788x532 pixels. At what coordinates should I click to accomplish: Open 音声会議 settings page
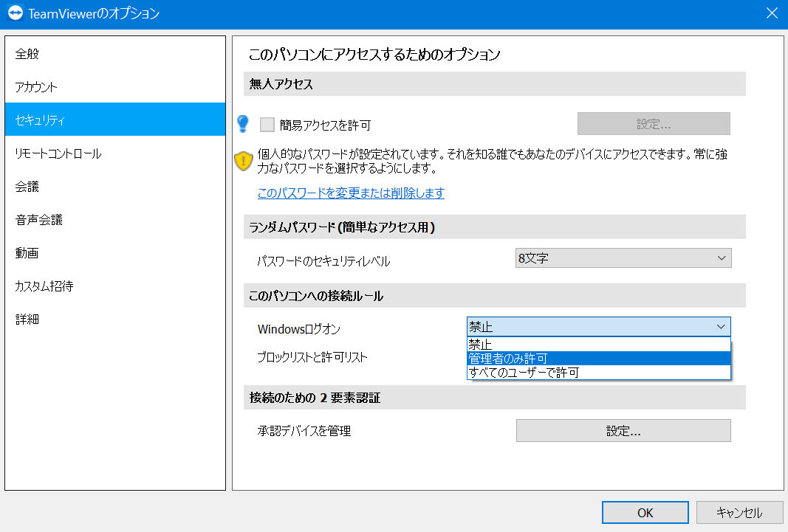tap(115, 219)
